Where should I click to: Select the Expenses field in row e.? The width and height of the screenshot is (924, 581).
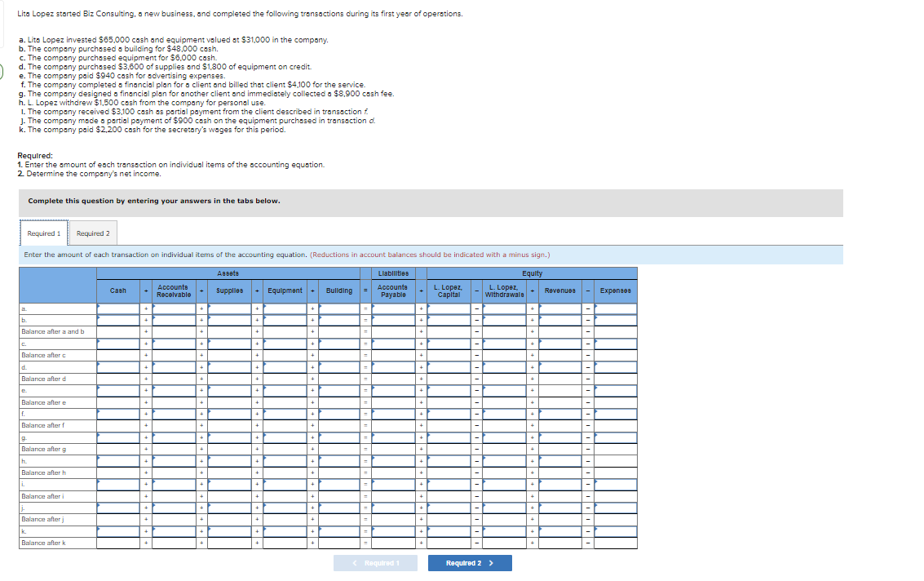pos(615,391)
